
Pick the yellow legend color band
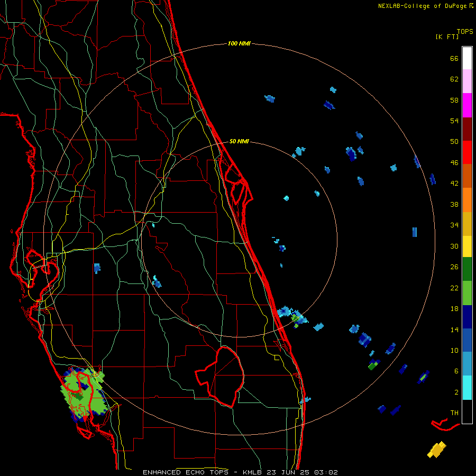[x=467, y=246]
